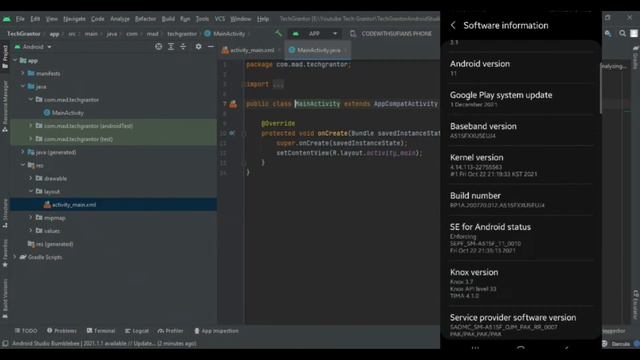Open the Analyze menu
The image size is (640, 360).
[120, 19]
